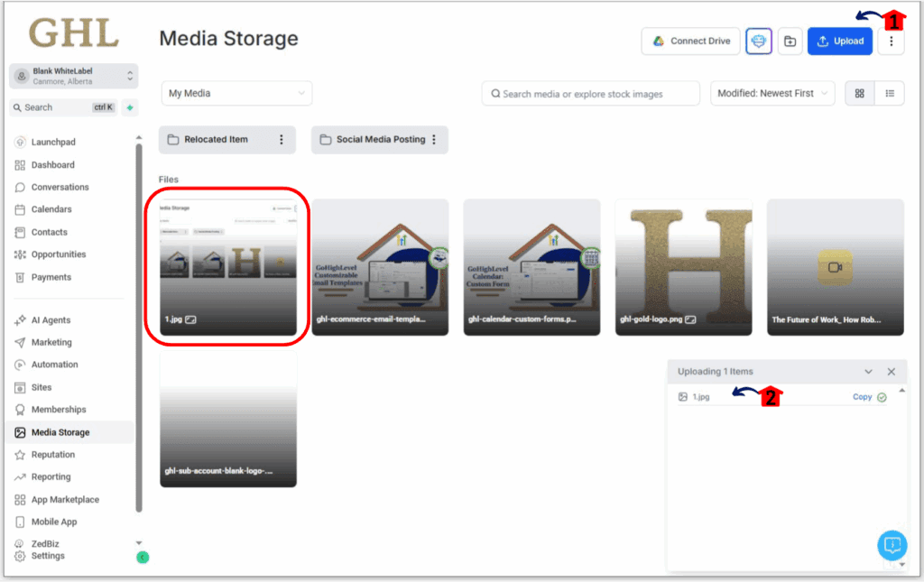
Task: Select the 1.jpg thumbnail
Action: [228, 267]
